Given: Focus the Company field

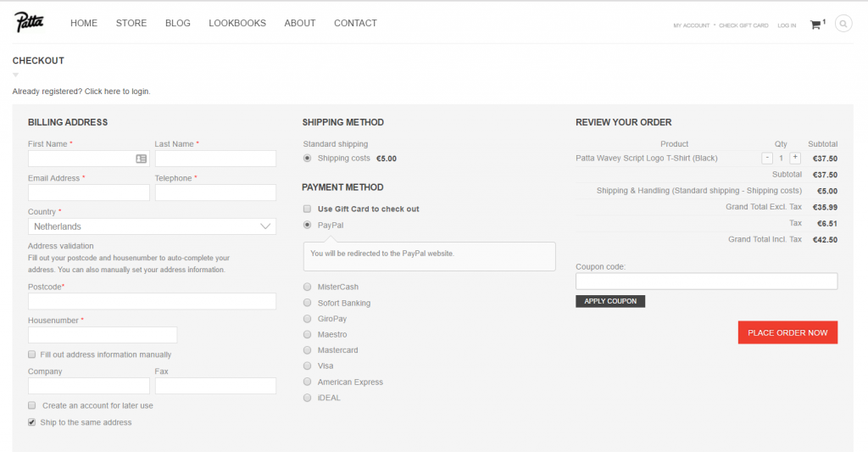Looking at the screenshot, I should click(x=88, y=386).
